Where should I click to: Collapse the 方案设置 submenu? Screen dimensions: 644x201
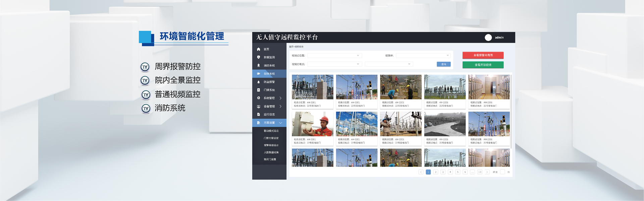[x=280, y=123]
